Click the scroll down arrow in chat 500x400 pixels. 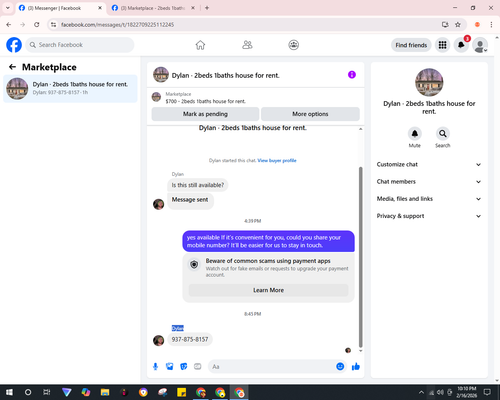point(360,351)
